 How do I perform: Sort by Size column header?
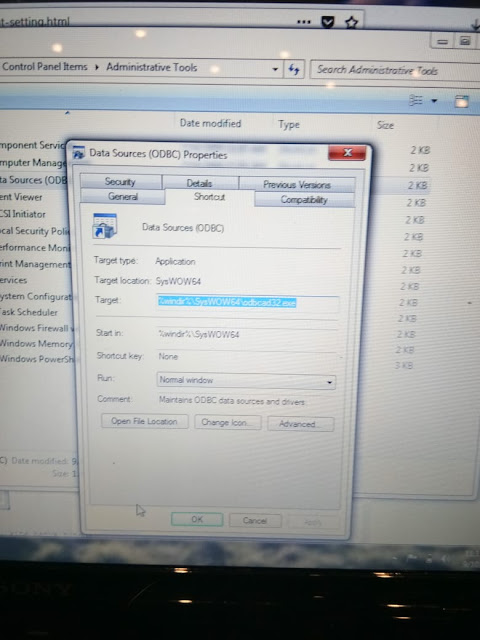coord(385,125)
